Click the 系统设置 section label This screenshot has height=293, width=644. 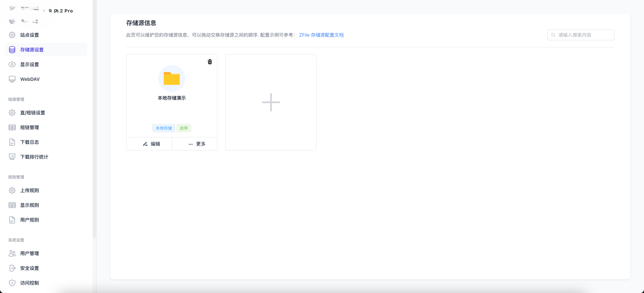[16, 240]
